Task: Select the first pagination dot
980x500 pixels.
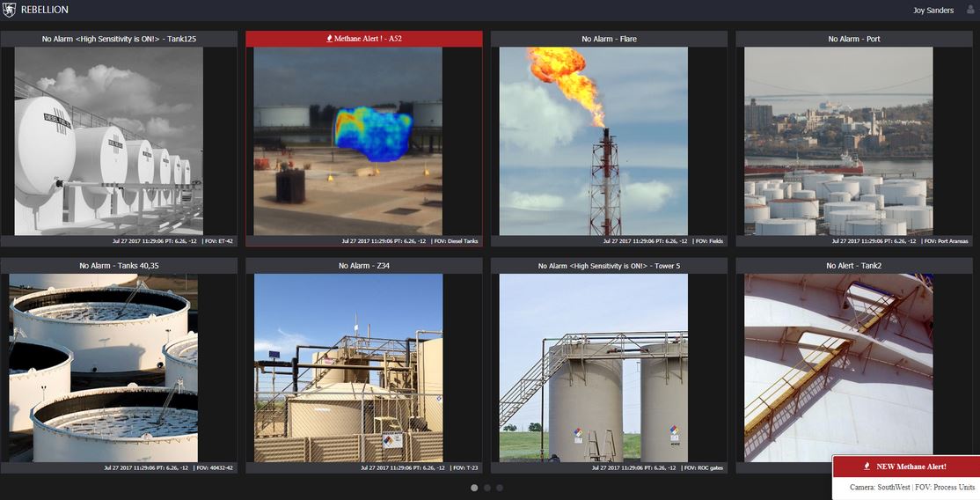Action: click(474, 488)
